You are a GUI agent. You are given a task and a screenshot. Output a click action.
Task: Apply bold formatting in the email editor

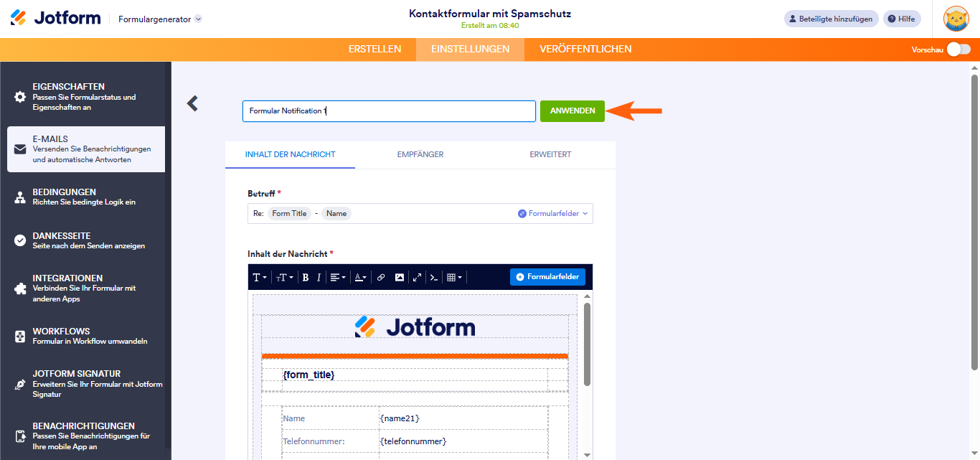(305, 276)
